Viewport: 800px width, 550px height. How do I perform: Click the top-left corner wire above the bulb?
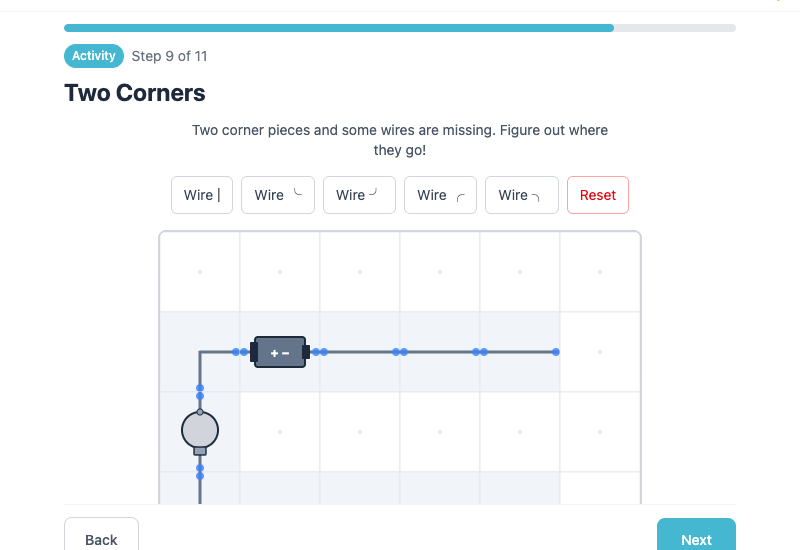(204, 356)
